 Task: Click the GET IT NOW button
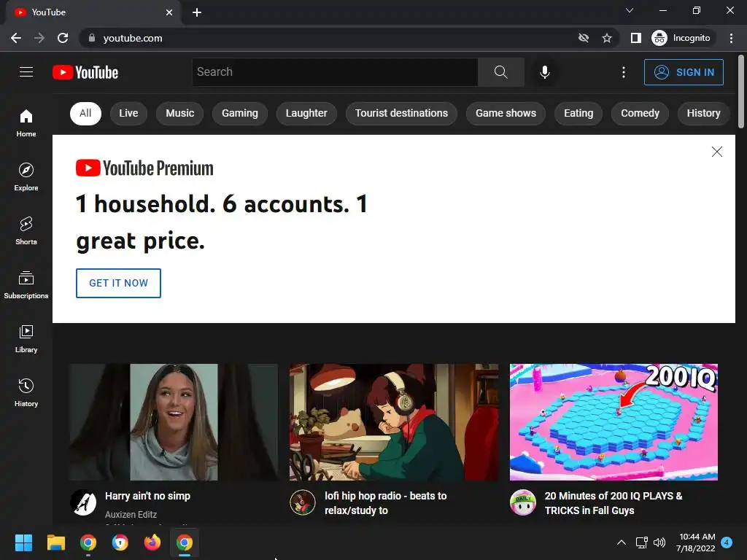[x=118, y=284]
